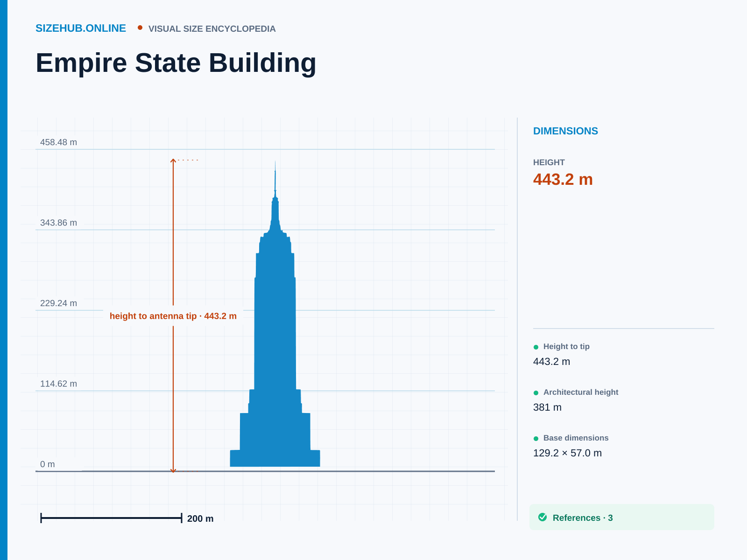Click the DIMENSIONS panel heading
This screenshot has height=560, width=747.
(x=565, y=131)
